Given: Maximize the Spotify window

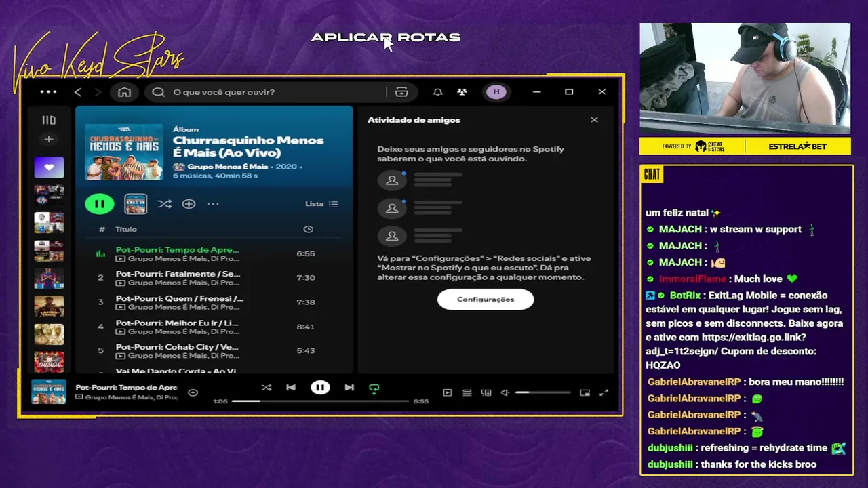Looking at the screenshot, I should point(569,92).
